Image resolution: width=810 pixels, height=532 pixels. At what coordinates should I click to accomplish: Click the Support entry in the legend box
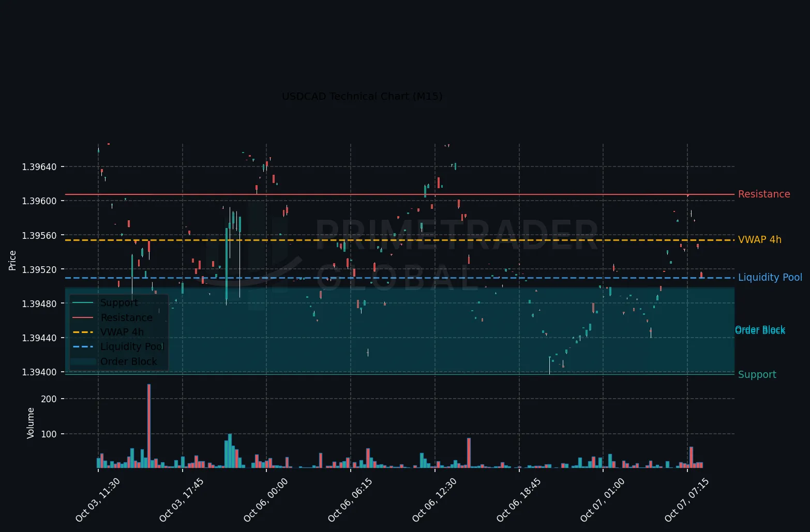(119, 302)
